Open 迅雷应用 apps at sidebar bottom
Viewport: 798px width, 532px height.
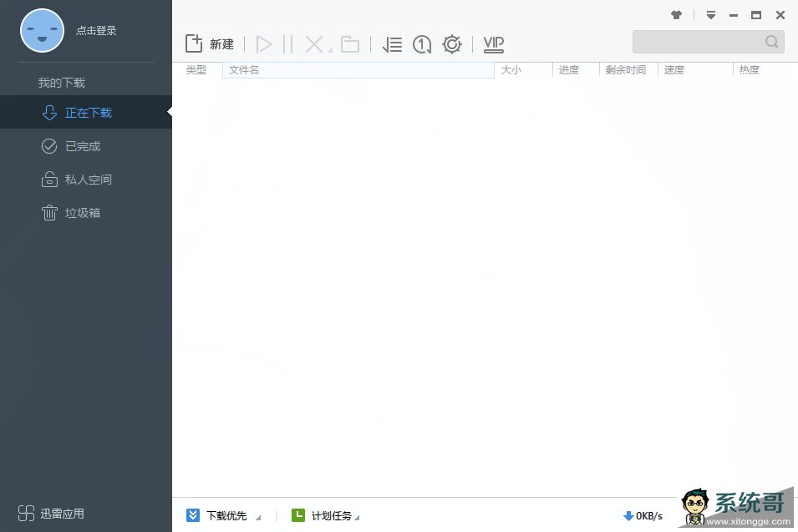point(51,513)
